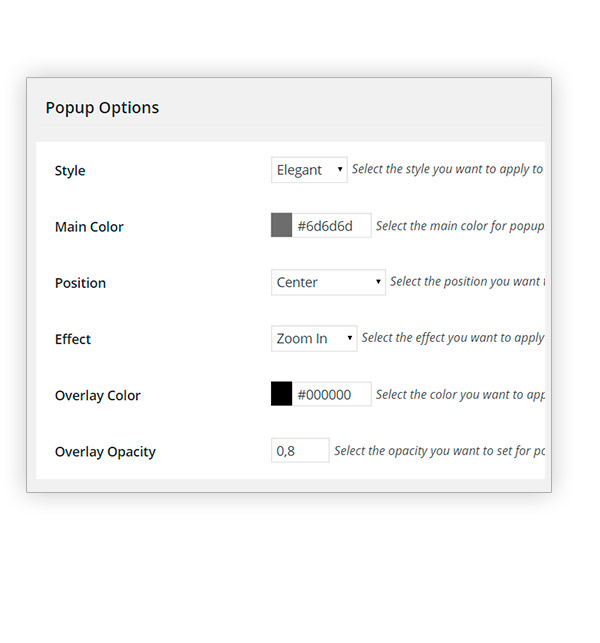Click the Position option label
The width and height of the screenshot is (600, 643).
(x=80, y=283)
